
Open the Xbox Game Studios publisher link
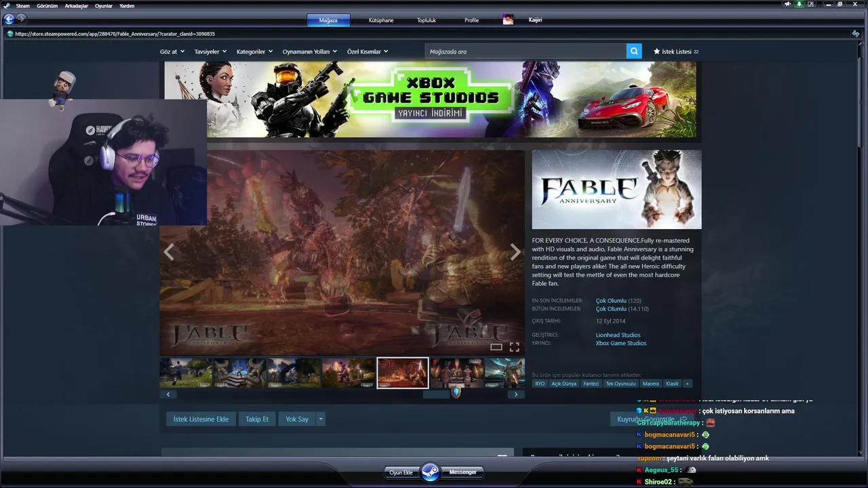pyautogui.click(x=621, y=343)
